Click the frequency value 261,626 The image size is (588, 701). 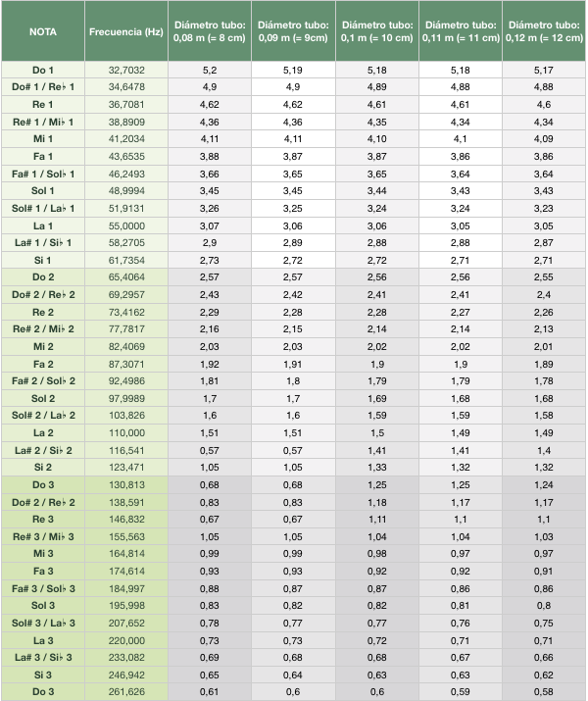click(x=126, y=692)
